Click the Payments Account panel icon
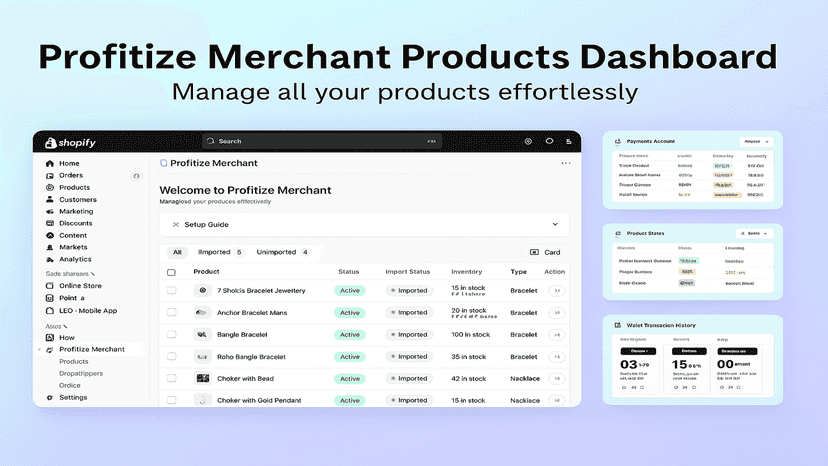 click(x=618, y=142)
